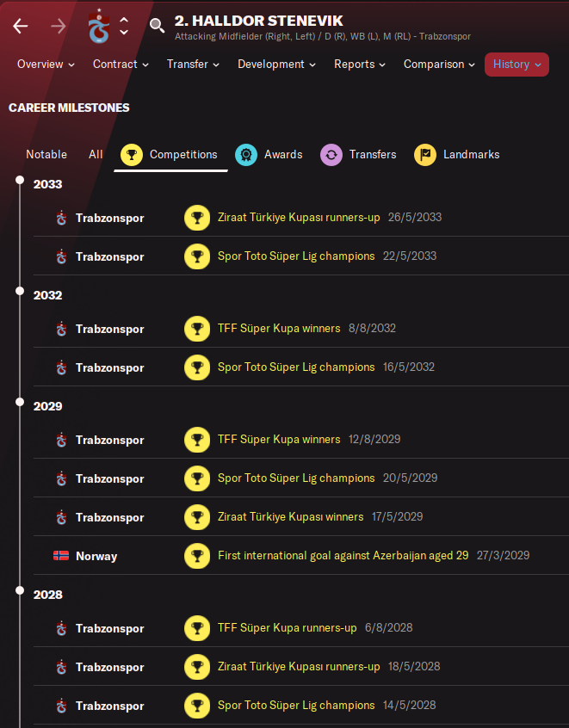Click the Transfers filter circular icon

[x=331, y=155]
